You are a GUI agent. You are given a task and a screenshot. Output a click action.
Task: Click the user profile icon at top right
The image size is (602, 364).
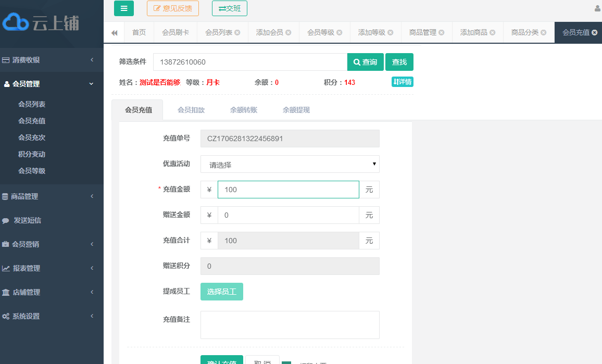tap(597, 8)
